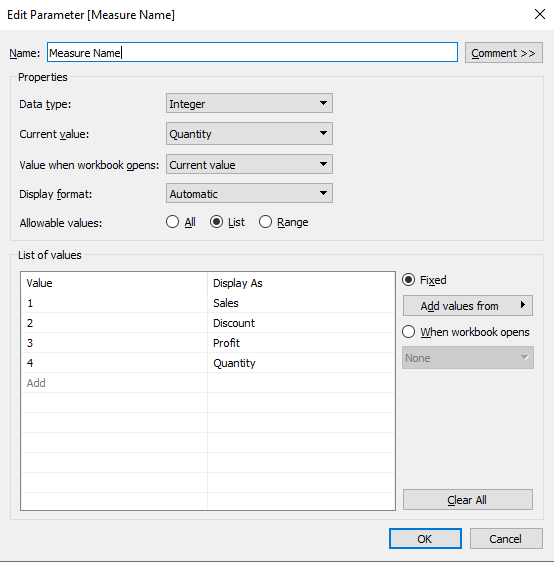The image size is (554, 562).
Task: Select the Sales display row
Action: point(208,303)
